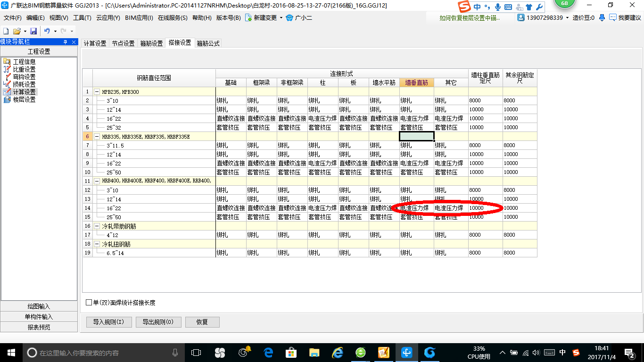Switch to 计算设置 tab
This screenshot has width=644, height=362.
pos(95,43)
